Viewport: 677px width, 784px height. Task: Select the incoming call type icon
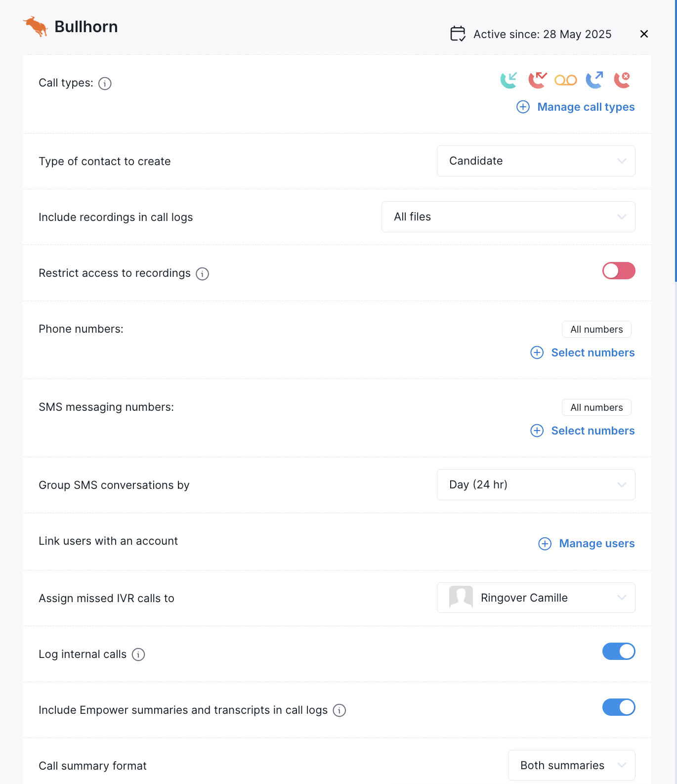pos(509,80)
